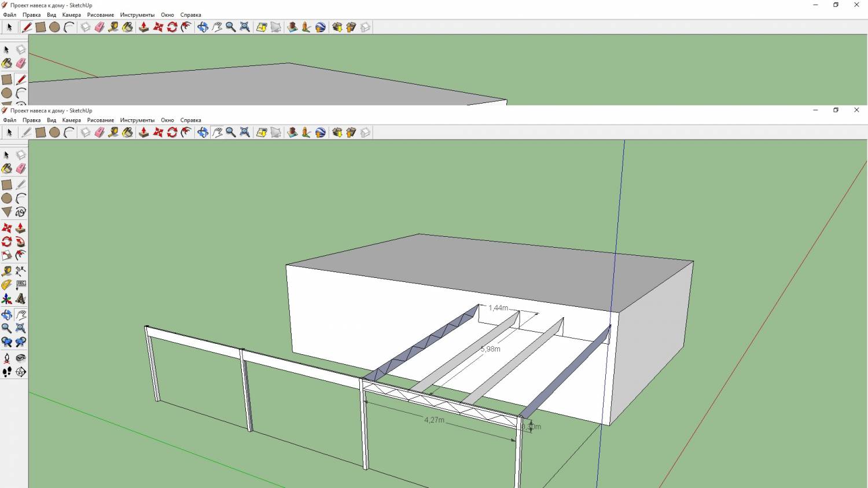
Task: Select the Freehand drawing tool
Action: (x=21, y=212)
